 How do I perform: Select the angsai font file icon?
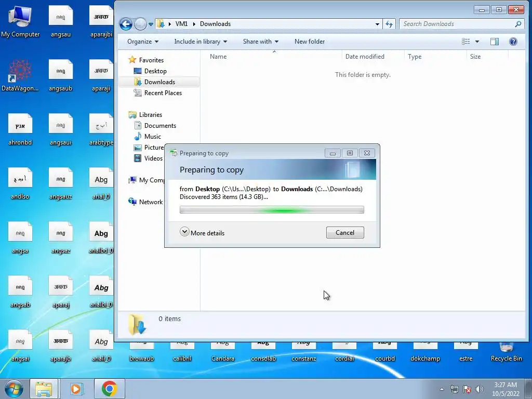pos(20,346)
